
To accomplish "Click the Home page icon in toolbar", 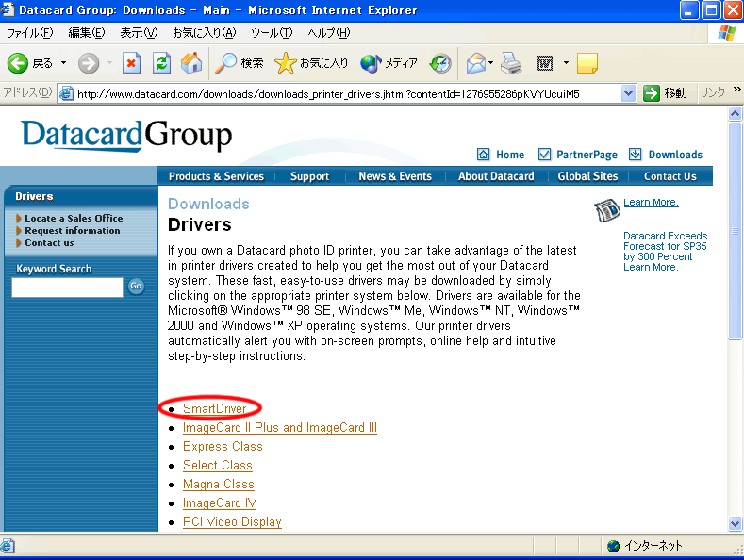I will (x=191, y=63).
